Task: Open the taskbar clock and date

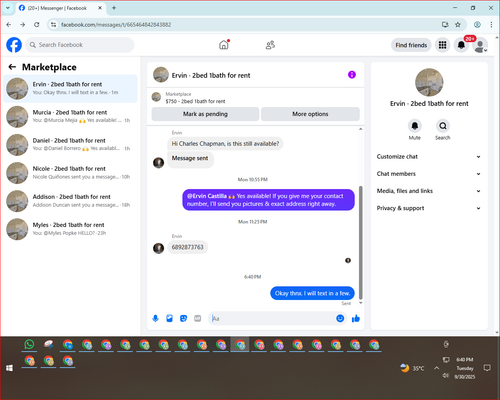Action: click(465, 368)
